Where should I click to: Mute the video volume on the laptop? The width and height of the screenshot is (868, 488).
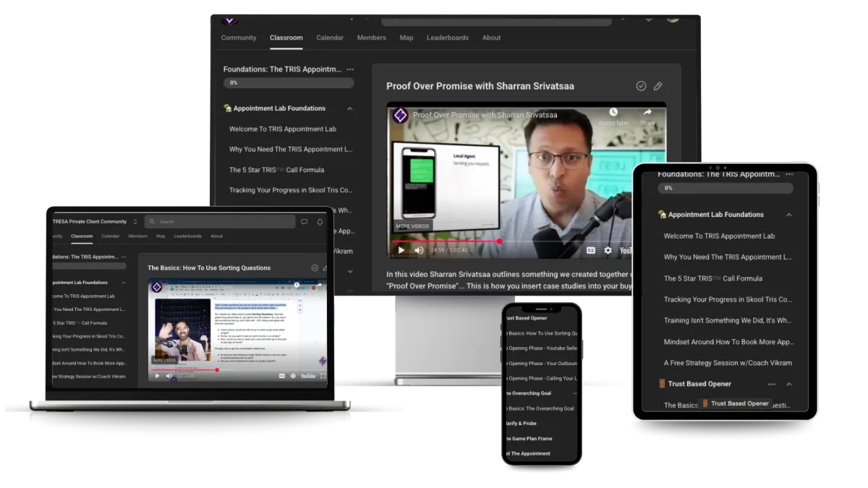[x=169, y=376]
